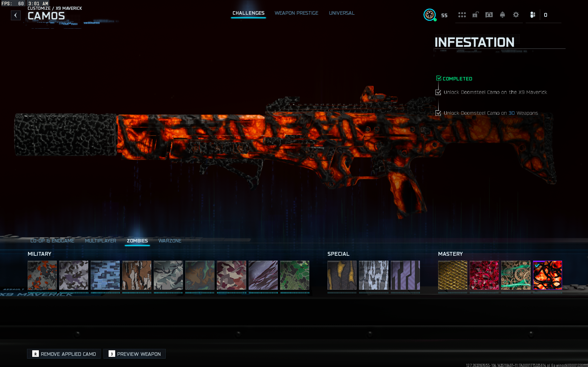Select the Co-op & Endgame camo category
The height and width of the screenshot is (367, 588).
point(52,241)
